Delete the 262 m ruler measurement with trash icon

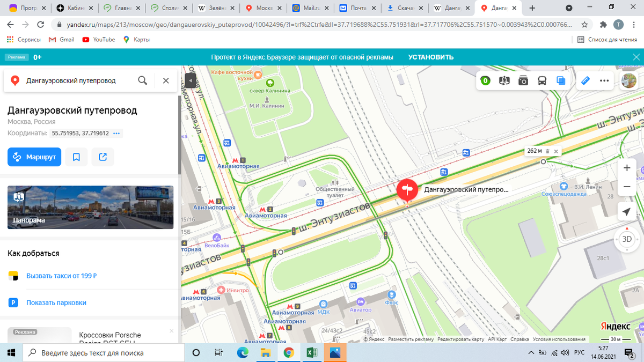(x=547, y=151)
